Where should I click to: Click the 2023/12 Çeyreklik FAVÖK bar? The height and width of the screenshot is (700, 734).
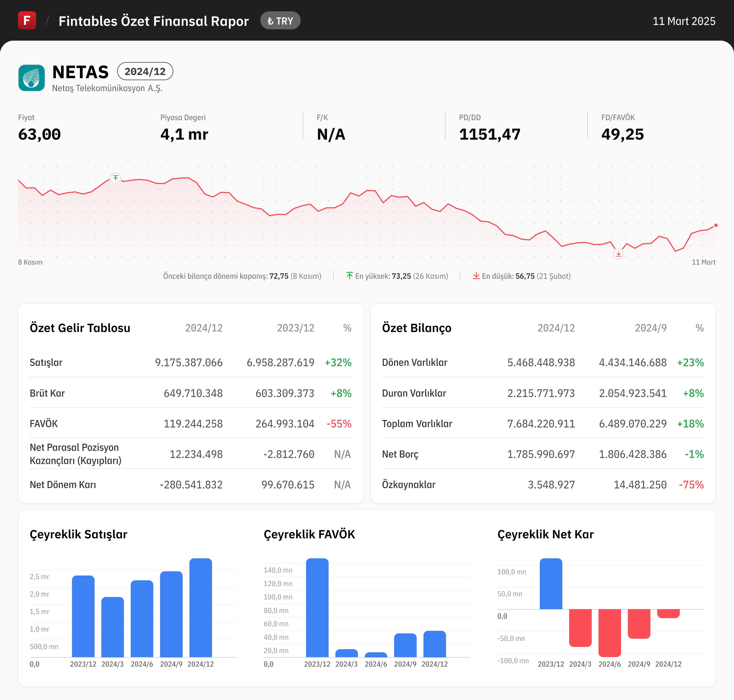coord(317,608)
